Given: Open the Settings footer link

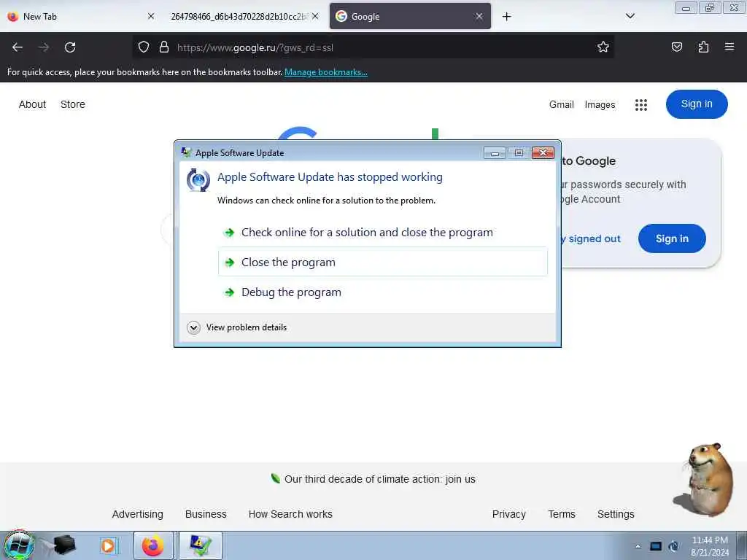Looking at the screenshot, I should coord(616,514).
